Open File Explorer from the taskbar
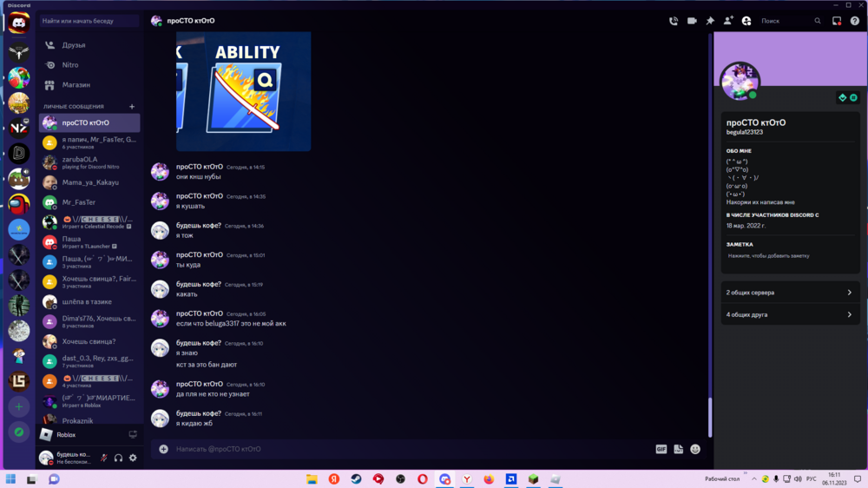 312,479
